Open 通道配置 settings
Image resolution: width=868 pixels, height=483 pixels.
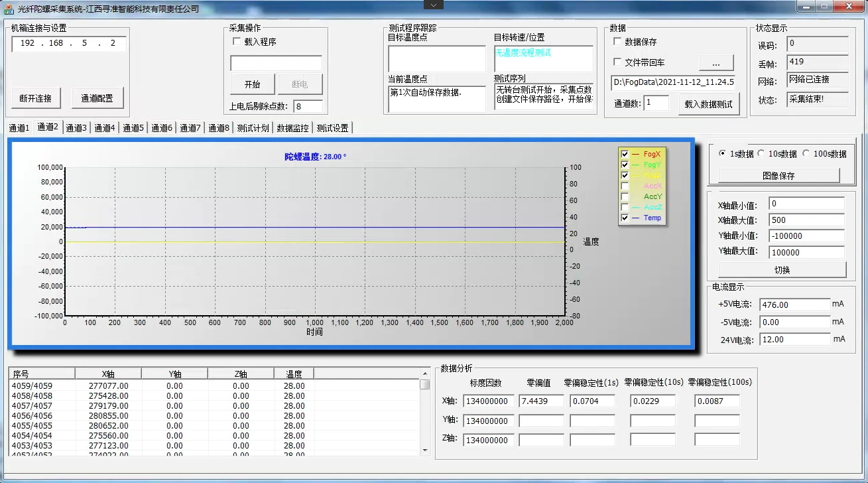pos(97,98)
